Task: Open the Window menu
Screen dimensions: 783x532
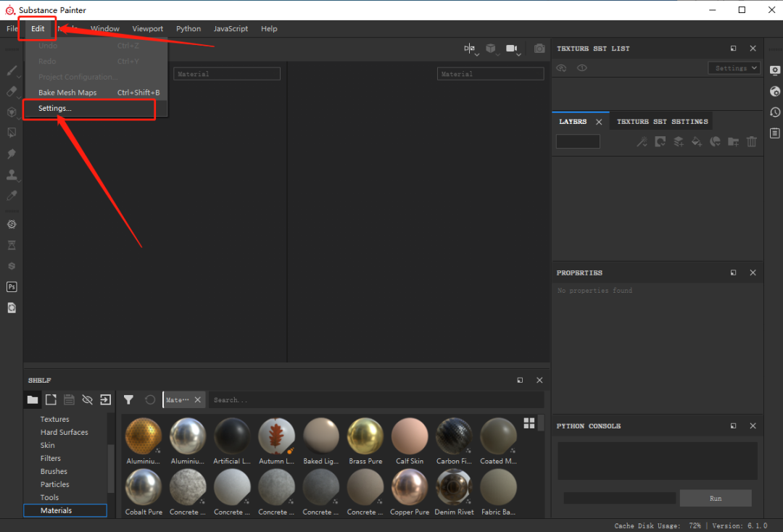Action: tap(105, 28)
